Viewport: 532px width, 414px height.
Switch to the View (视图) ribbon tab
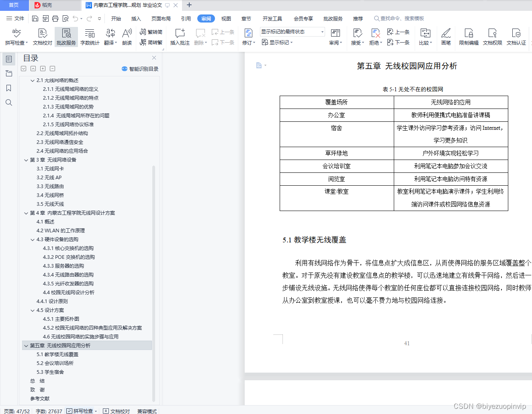tap(226, 18)
